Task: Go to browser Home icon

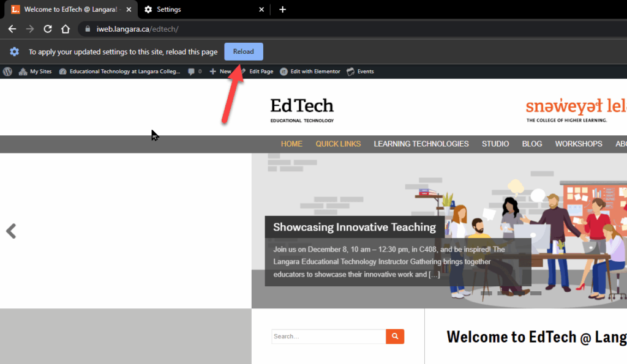Action: point(66,29)
